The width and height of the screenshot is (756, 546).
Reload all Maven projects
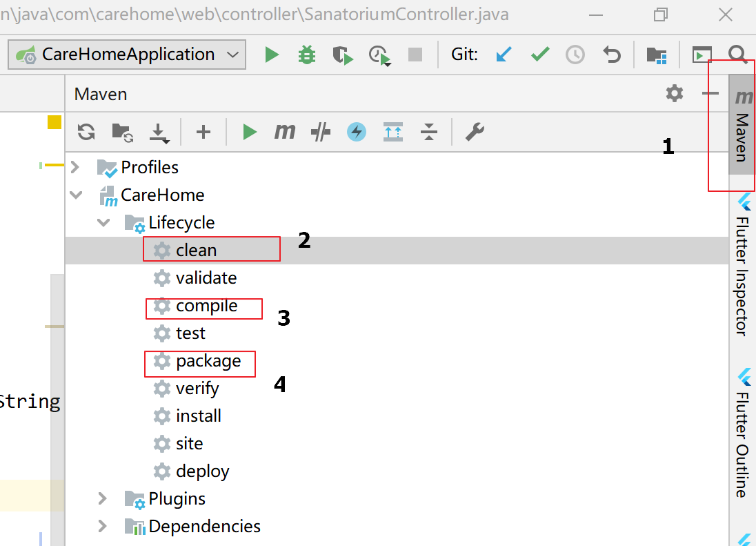[86, 132]
